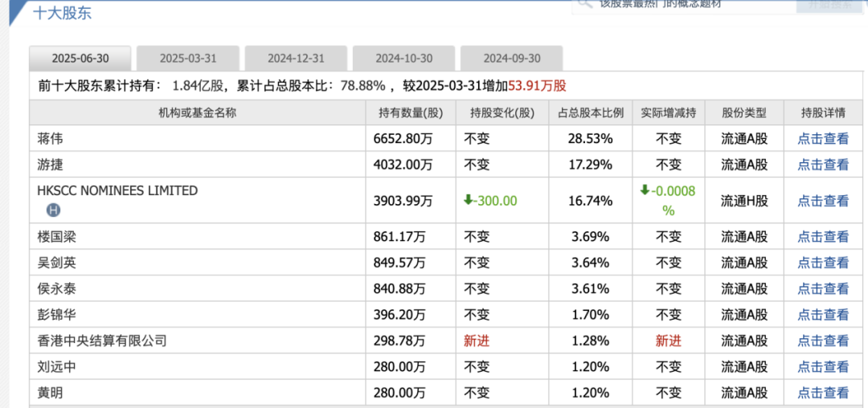The height and width of the screenshot is (408, 868).
Task: View holding details for 蒋伟
Action: coord(823,138)
